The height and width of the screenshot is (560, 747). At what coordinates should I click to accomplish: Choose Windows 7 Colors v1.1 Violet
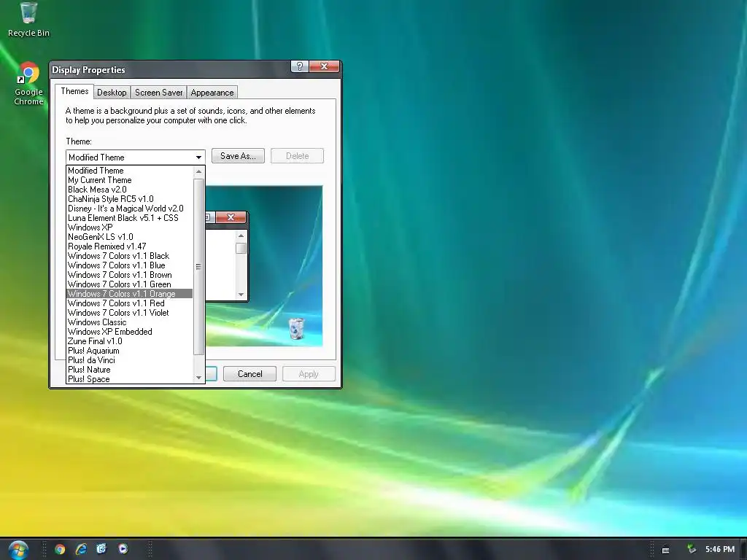click(x=130, y=313)
